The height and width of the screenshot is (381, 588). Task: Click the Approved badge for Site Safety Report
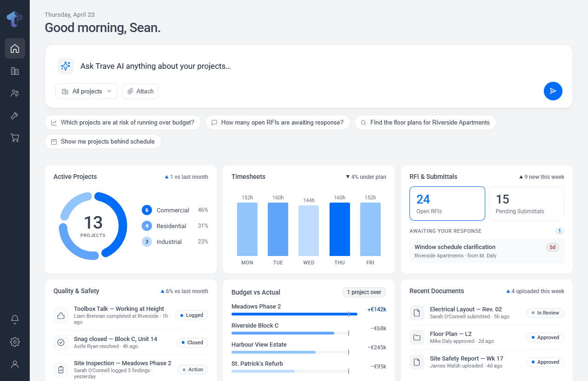click(545, 362)
